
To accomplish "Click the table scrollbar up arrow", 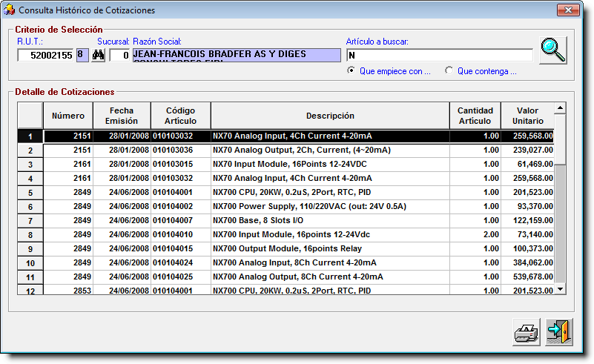I will [x=560, y=108].
